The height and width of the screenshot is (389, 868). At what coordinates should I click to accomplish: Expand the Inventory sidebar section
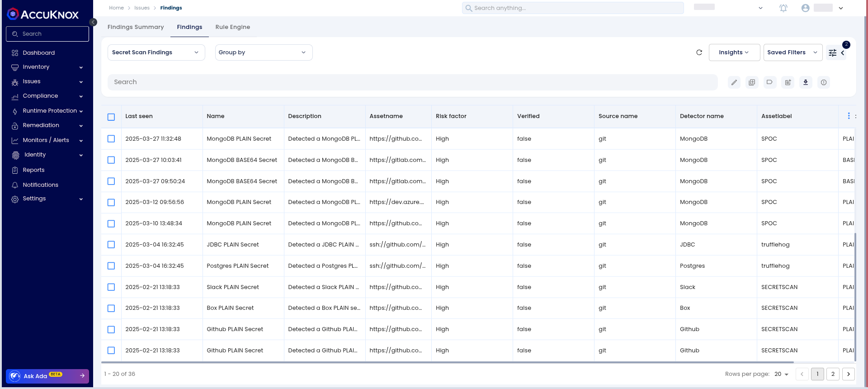pyautogui.click(x=47, y=67)
